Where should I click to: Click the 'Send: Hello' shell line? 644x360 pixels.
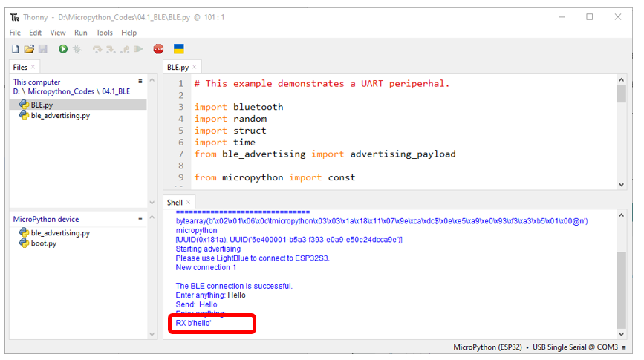(x=196, y=304)
